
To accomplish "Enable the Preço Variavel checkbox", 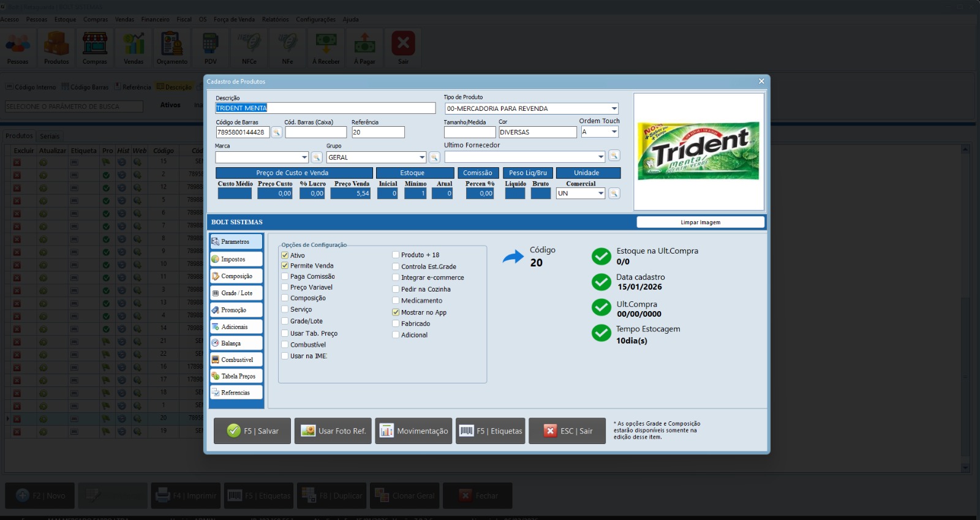I will (x=285, y=287).
